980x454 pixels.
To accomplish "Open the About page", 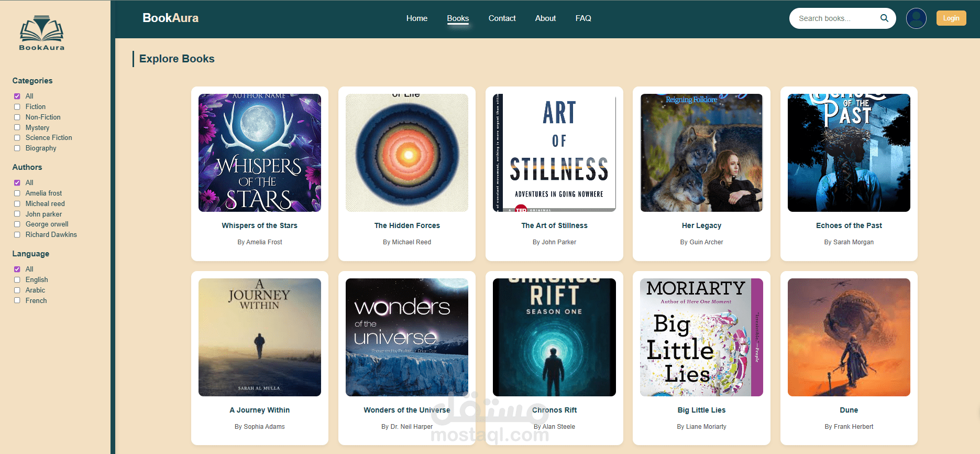I will 545,18.
